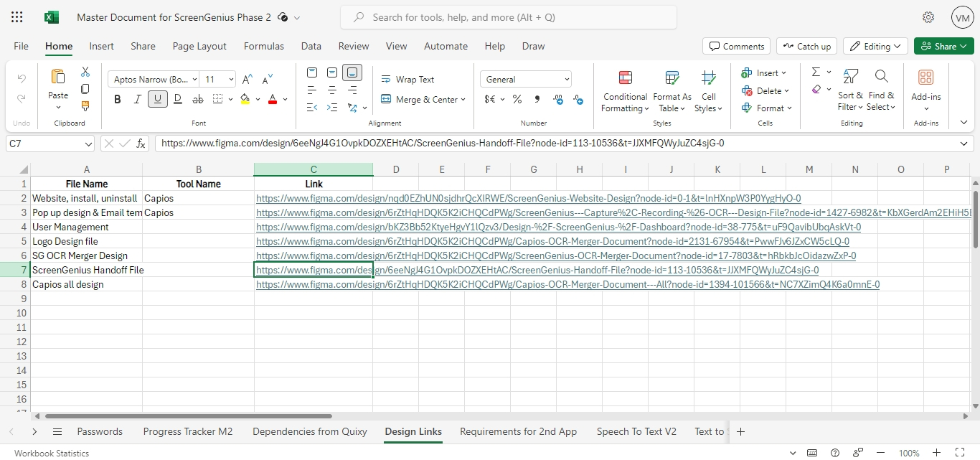The height and width of the screenshot is (460, 980).
Task: Open the Formulas ribbon tab
Action: point(264,46)
